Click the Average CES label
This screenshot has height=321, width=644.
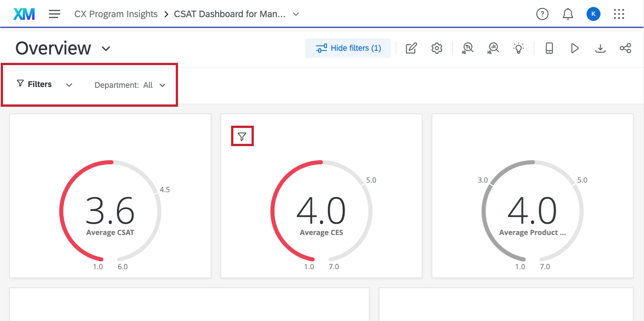pos(321,232)
